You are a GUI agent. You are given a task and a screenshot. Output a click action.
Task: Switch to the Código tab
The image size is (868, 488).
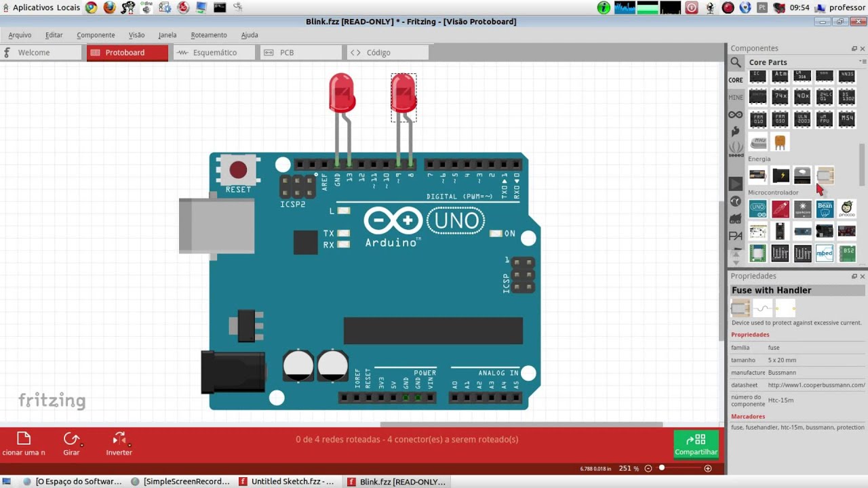click(x=388, y=53)
